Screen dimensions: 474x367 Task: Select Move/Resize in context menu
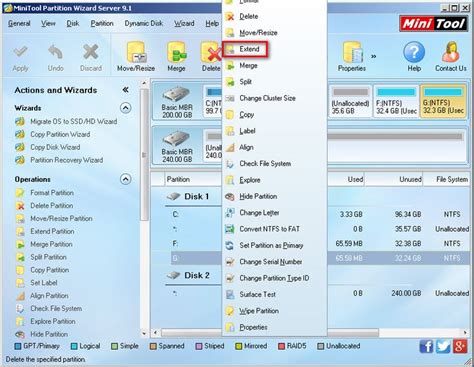(x=274, y=33)
